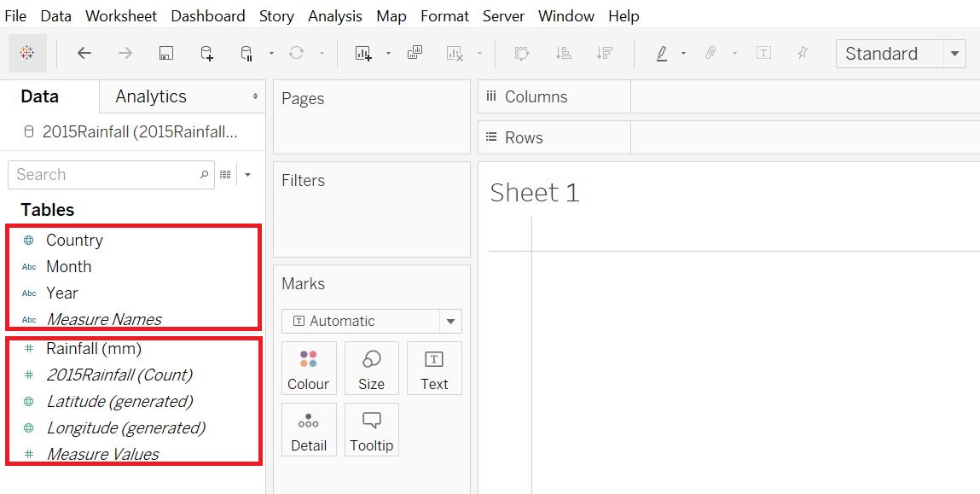Open the data pane options dropdown arrow
980x494 pixels.
click(x=247, y=175)
